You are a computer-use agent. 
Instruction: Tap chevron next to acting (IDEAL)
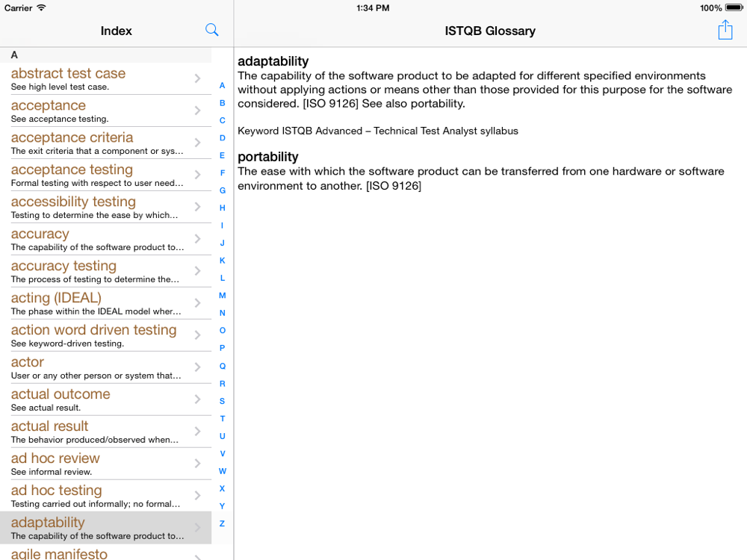coord(198,303)
